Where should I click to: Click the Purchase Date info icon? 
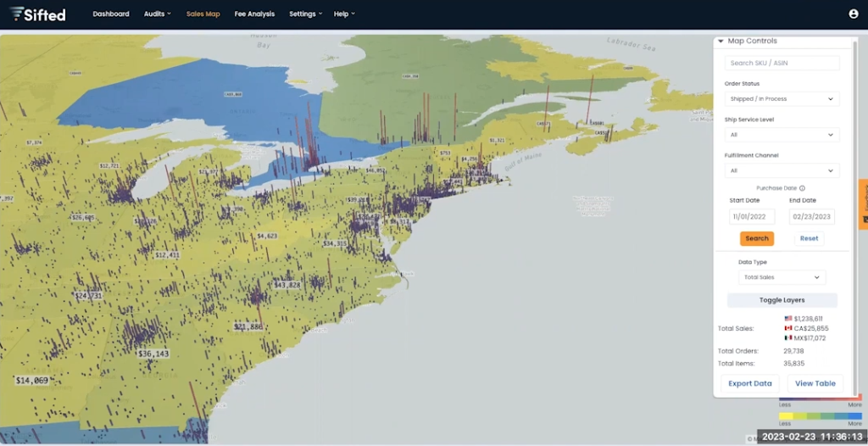tap(802, 188)
